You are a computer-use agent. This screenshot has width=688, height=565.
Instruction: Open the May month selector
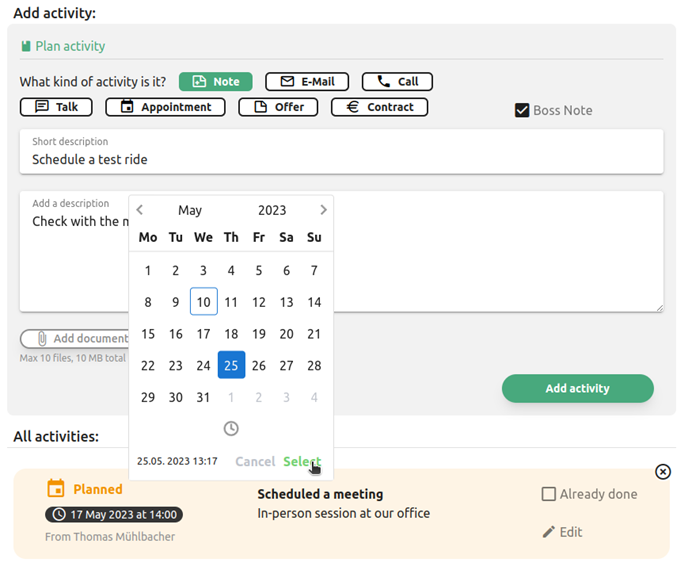190,210
